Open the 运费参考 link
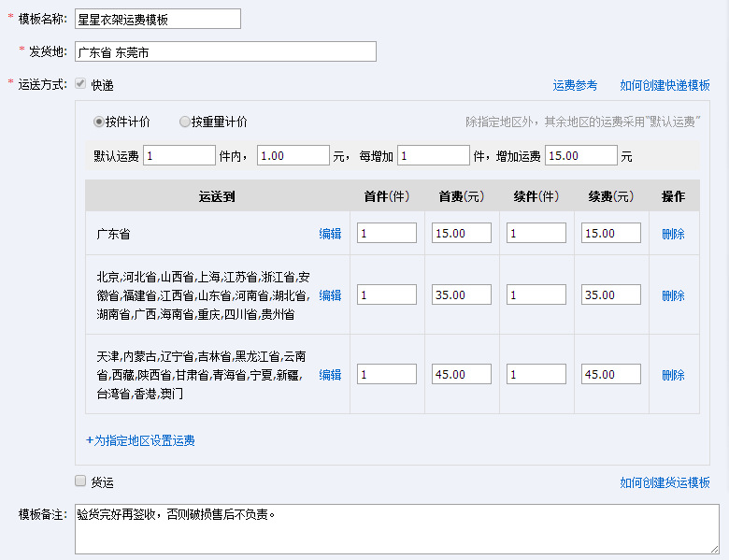Viewport: 729px width, 560px height. point(575,85)
